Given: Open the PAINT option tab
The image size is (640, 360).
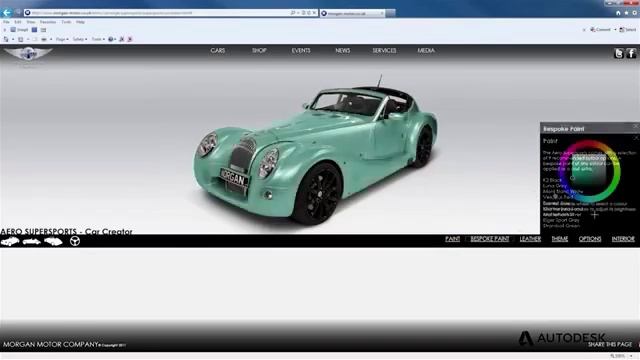Looking at the screenshot, I should coord(452,239).
